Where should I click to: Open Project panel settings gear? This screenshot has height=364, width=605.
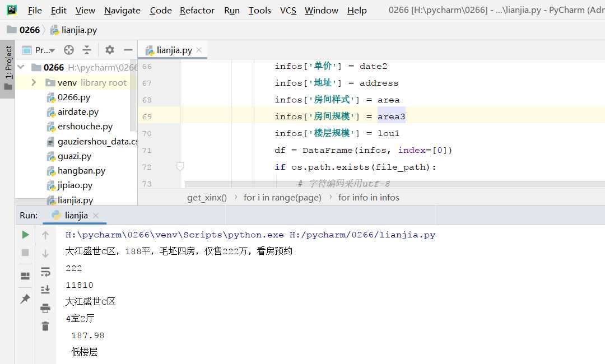click(x=110, y=50)
